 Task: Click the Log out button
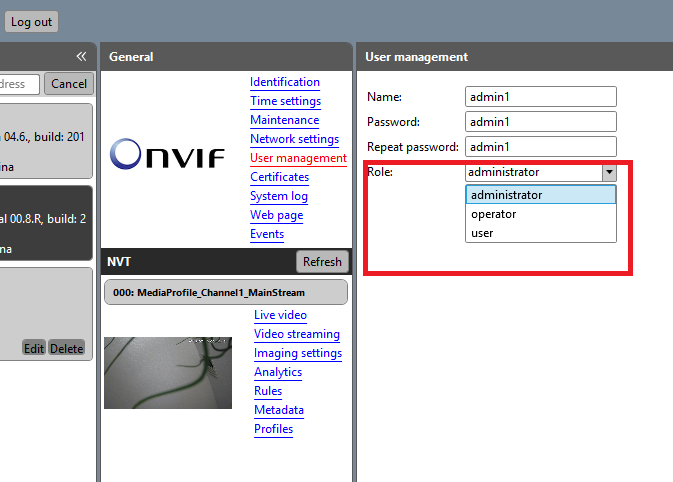click(31, 22)
